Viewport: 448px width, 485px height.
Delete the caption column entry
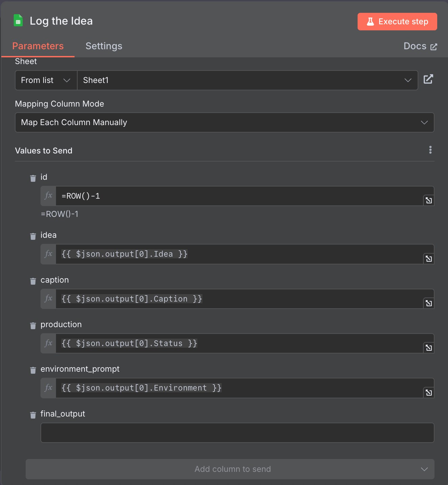[33, 281]
